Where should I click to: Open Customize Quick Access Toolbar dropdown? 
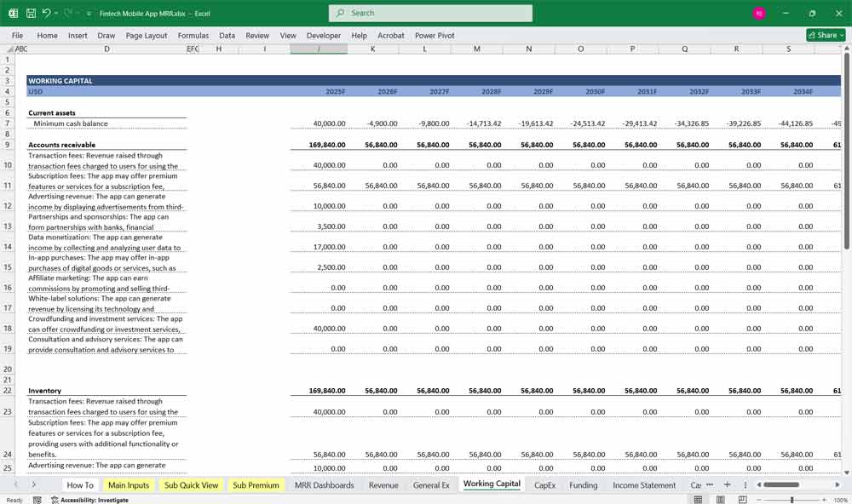point(89,14)
